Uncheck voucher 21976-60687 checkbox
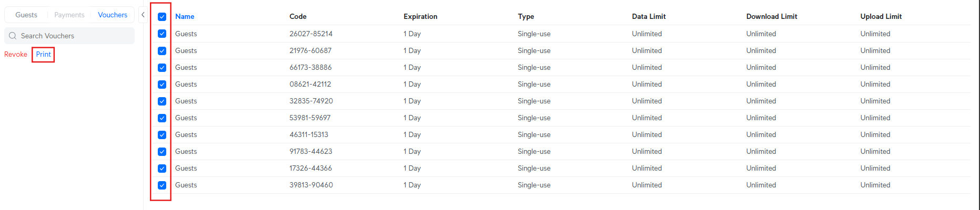Viewport: 980px width, 210px height. coord(162,51)
